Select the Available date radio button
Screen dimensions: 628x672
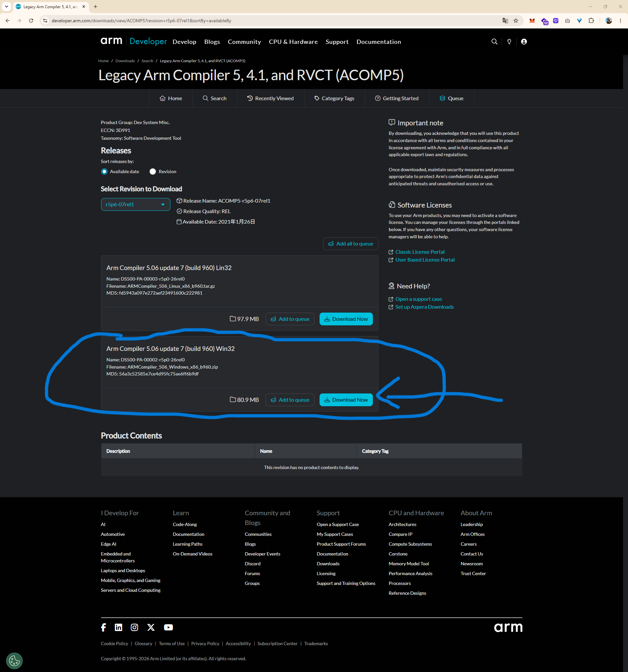click(x=104, y=172)
